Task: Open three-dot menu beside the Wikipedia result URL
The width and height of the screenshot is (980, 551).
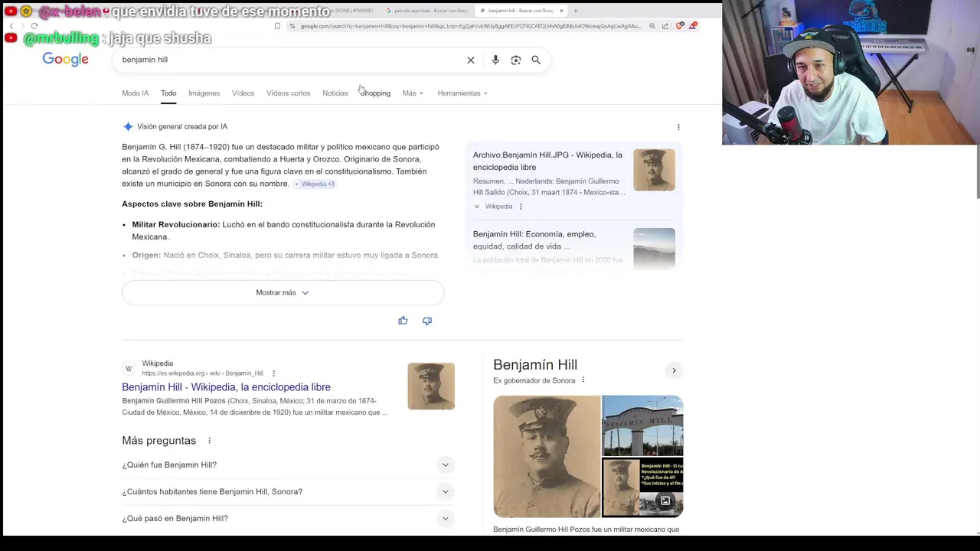Action: coord(273,373)
